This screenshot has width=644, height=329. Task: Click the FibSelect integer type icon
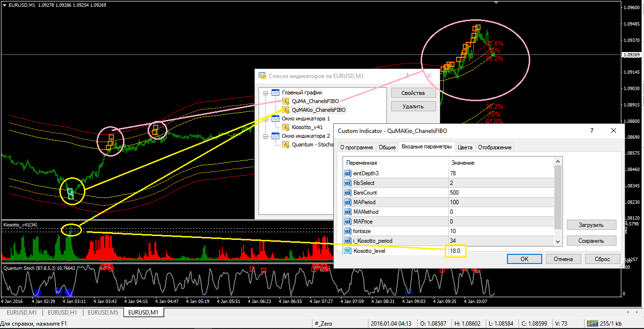point(347,183)
